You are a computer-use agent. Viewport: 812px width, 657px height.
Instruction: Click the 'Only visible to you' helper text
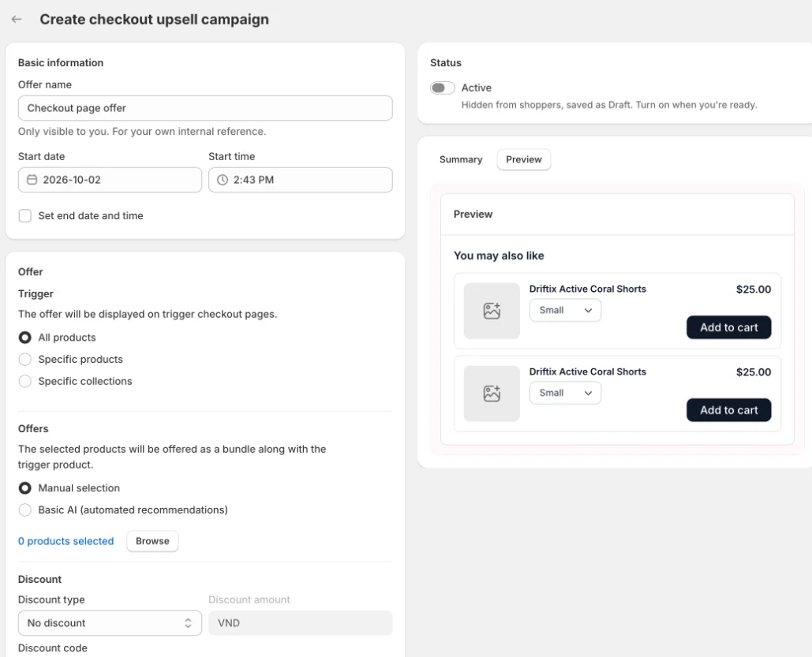(x=142, y=132)
